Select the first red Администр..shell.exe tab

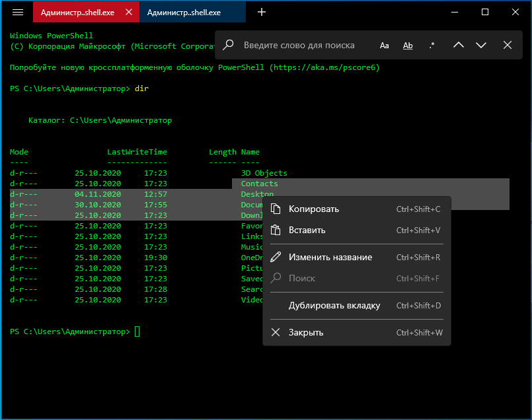click(x=77, y=12)
